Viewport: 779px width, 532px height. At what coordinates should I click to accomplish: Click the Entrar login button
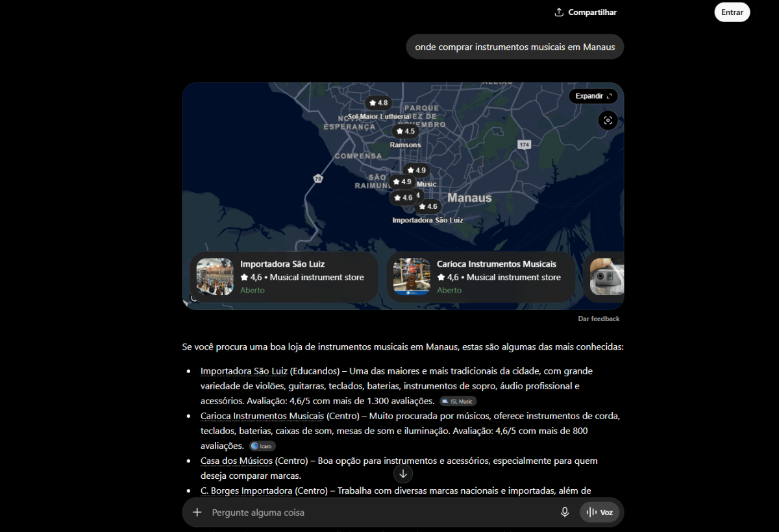tap(732, 12)
